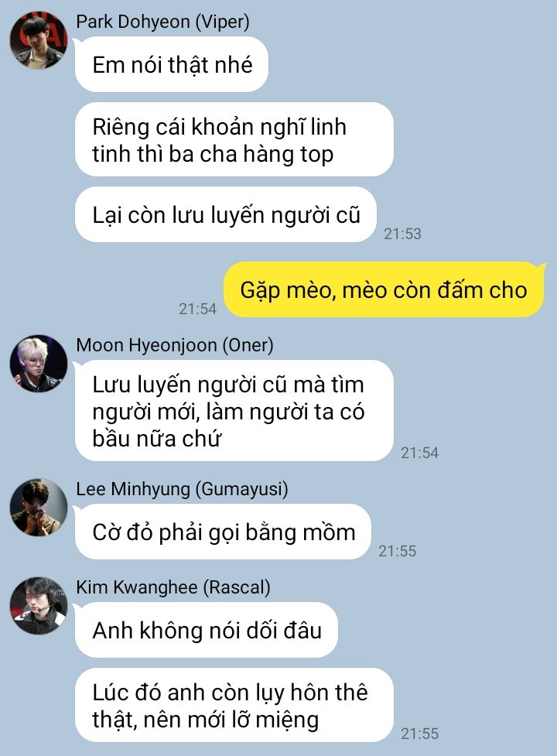Open Kim Kwanghee (Rascal) profile avatar
This screenshot has width=557, height=756.
[39, 606]
